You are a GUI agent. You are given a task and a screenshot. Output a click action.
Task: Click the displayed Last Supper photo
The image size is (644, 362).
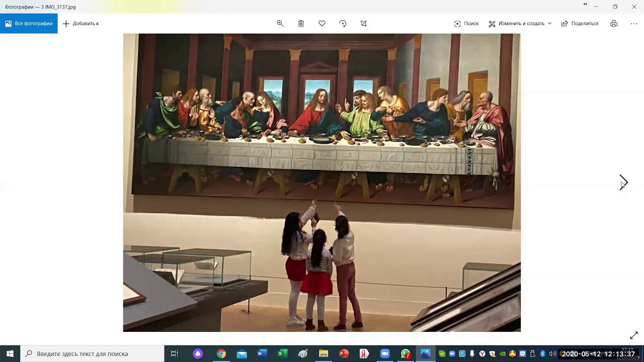322,183
